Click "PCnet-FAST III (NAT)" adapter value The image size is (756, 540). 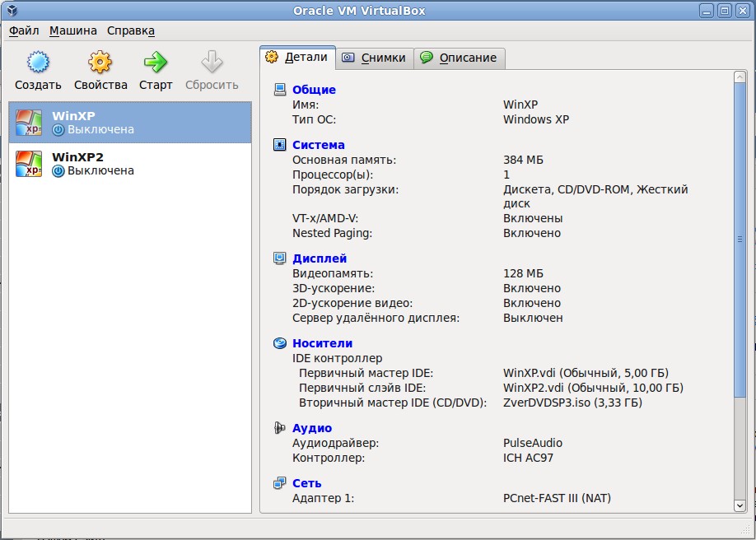point(557,498)
